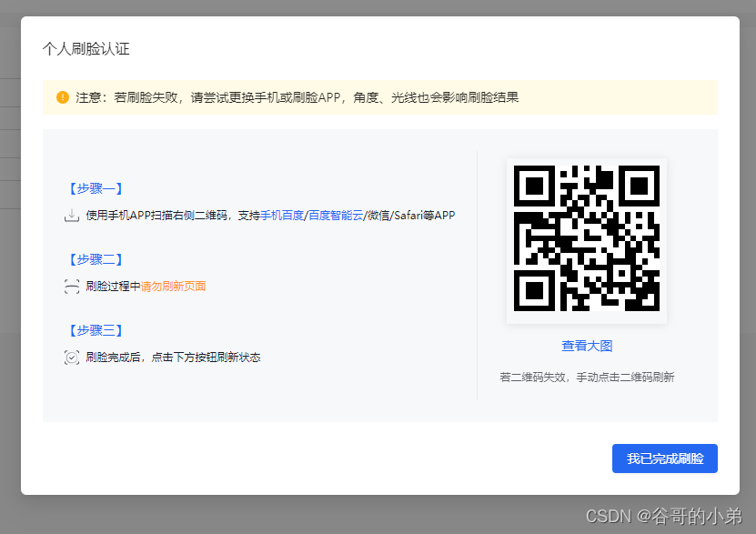Open the 百度智能云 link
756x534 pixels.
(x=336, y=216)
